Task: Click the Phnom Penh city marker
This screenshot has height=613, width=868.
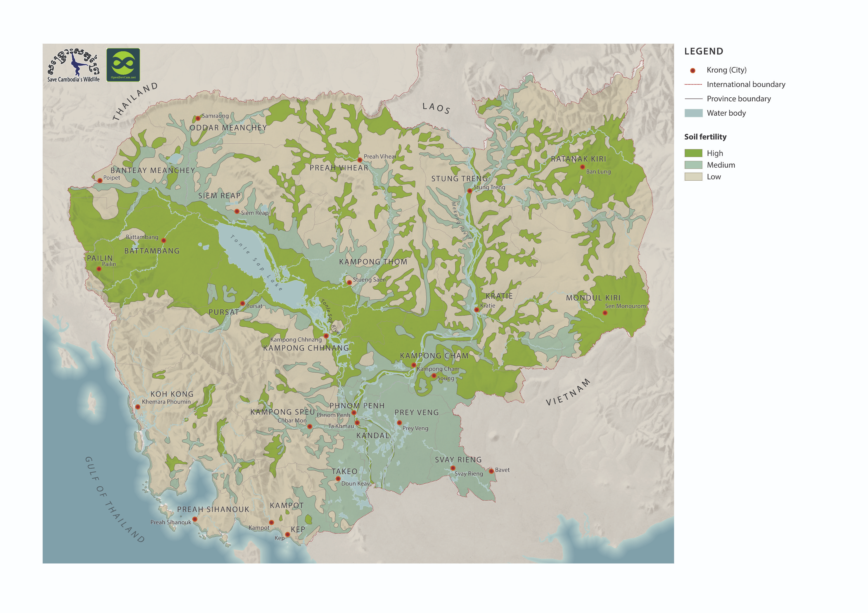Action: pos(354,412)
